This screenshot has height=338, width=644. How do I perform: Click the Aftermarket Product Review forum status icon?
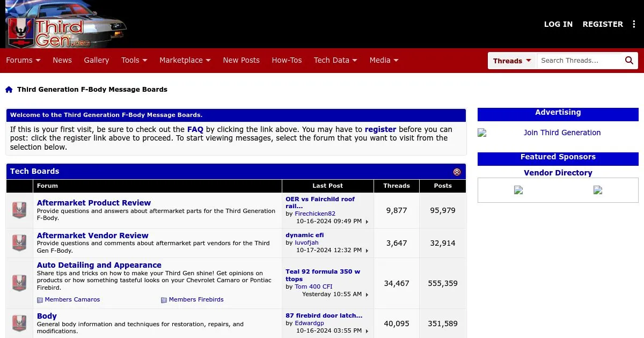pos(19,210)
